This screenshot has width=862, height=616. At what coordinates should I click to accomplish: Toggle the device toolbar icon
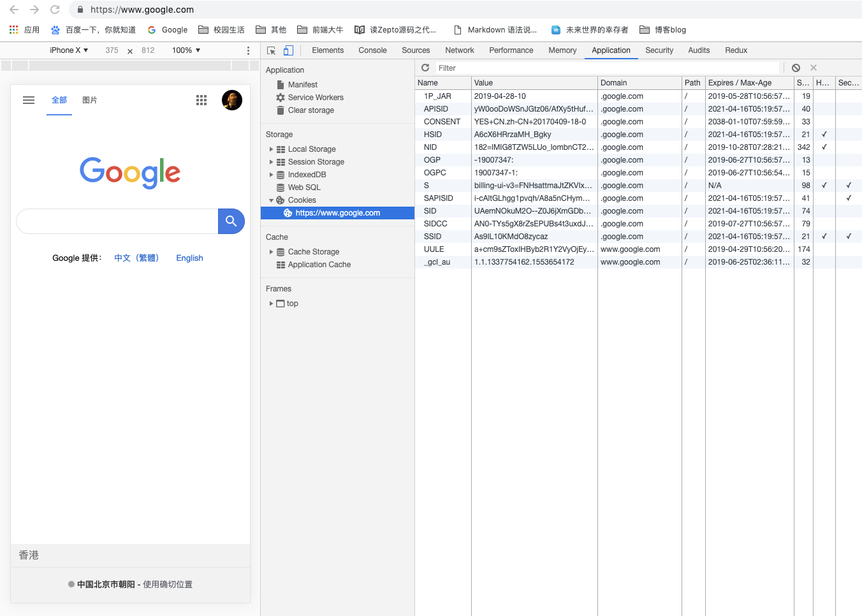[288, 50]
